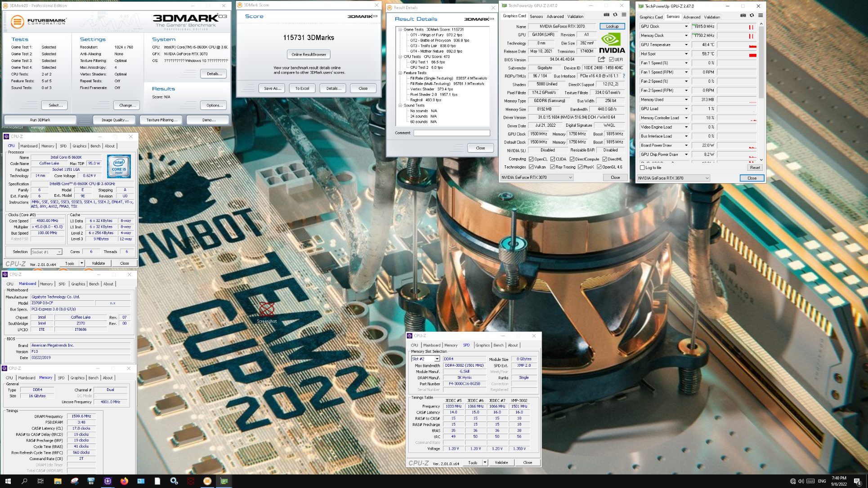Toggle the PhysX checkbox

click(x=580, y=167)
